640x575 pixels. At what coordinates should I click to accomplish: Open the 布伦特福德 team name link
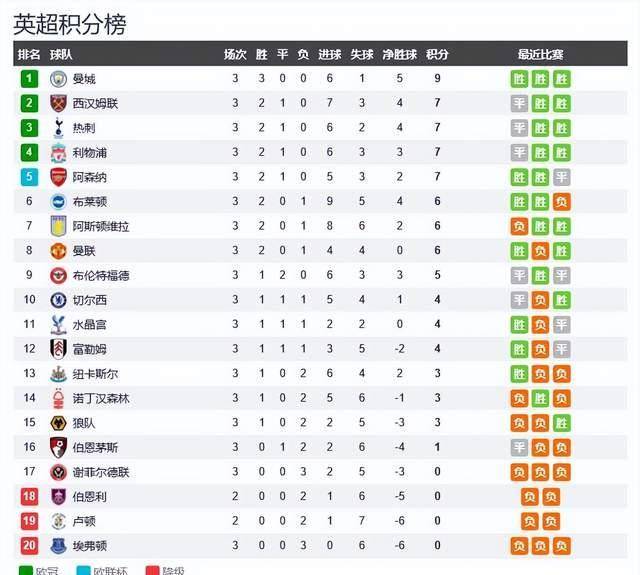point(101,275)
